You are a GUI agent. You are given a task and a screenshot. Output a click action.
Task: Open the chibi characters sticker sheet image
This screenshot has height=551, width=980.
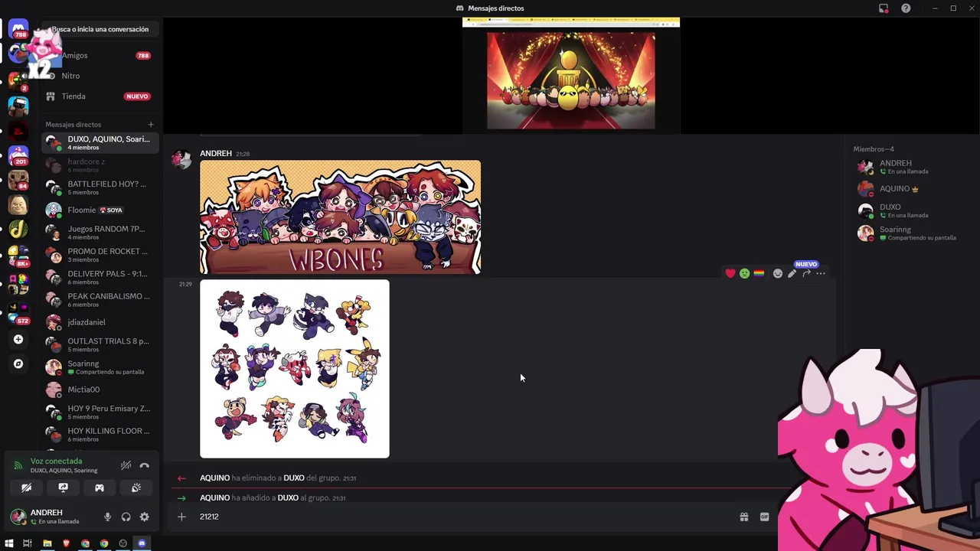(295, 369)
